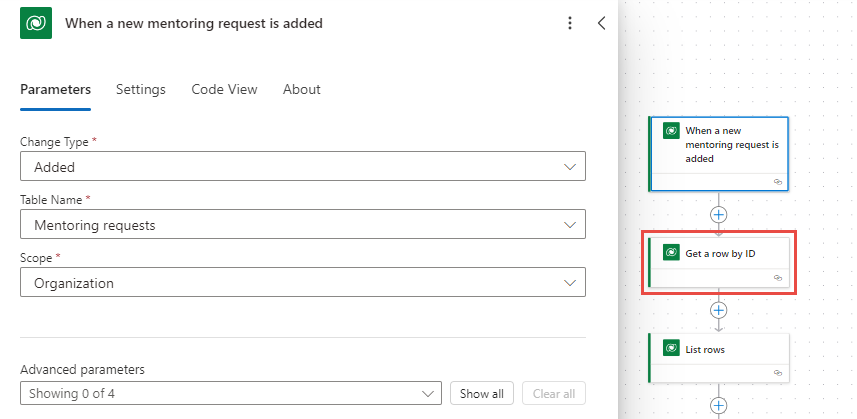Viewport: 857px width, 419px height.
Task: Click the Show all button
Action: [x=483, y=393]
